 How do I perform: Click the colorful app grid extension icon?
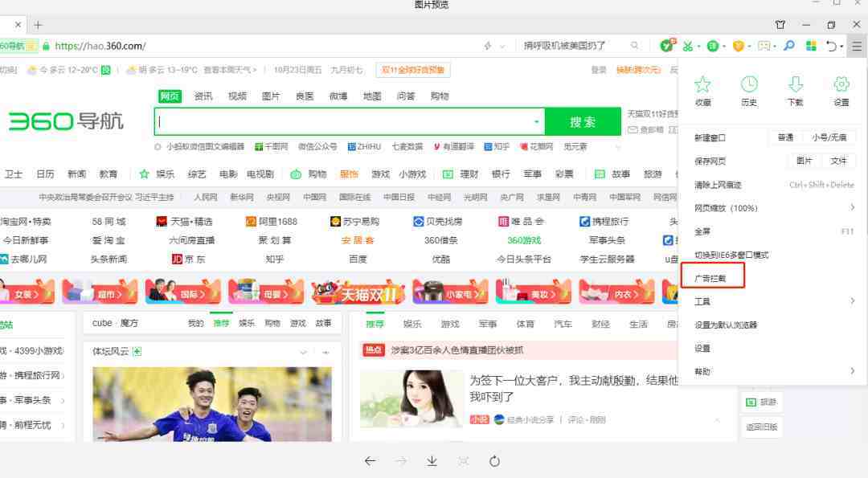(811, 46)
